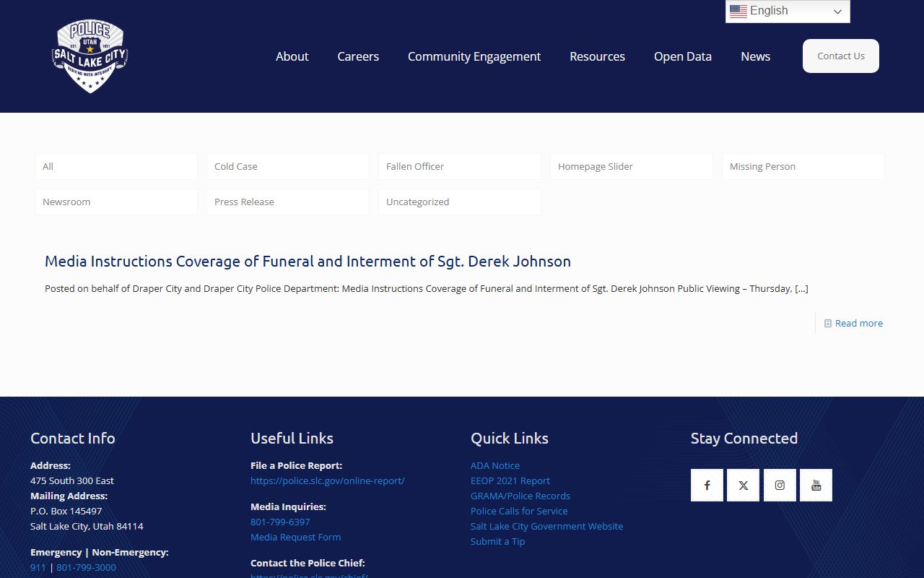The width and height of the screenshot is (924, 578).
Task: Click the Media Inquiries label
Action: pyautogui.click(x=288, y=506)
